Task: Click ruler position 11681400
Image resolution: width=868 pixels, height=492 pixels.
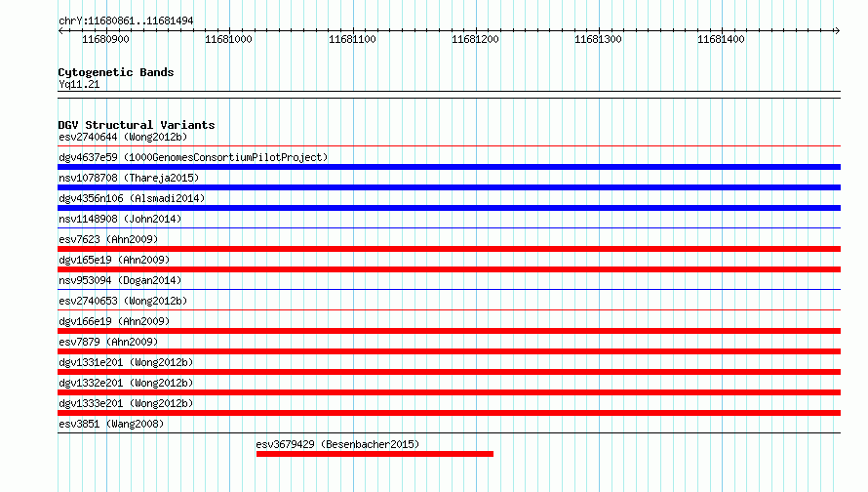Action: (722, 39)
